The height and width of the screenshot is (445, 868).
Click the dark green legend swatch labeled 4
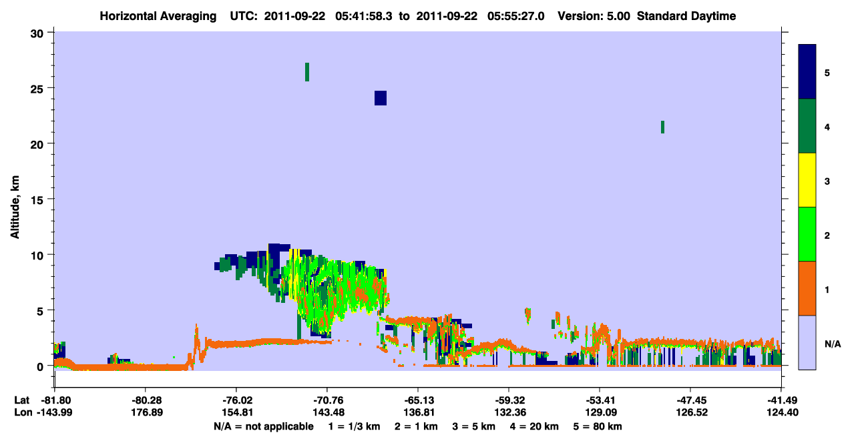pos(807,126)
